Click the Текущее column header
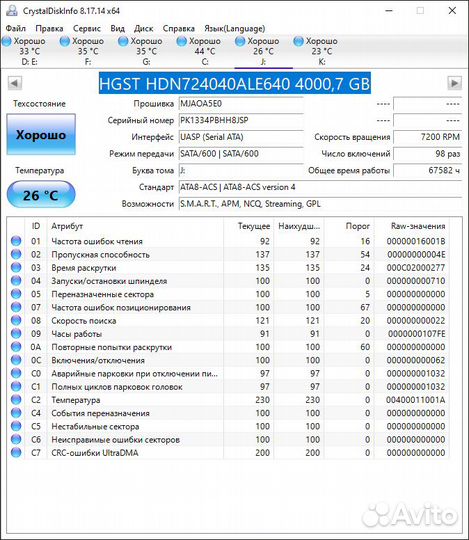Viewport: 469px width, 540px height. click(249, 226)
